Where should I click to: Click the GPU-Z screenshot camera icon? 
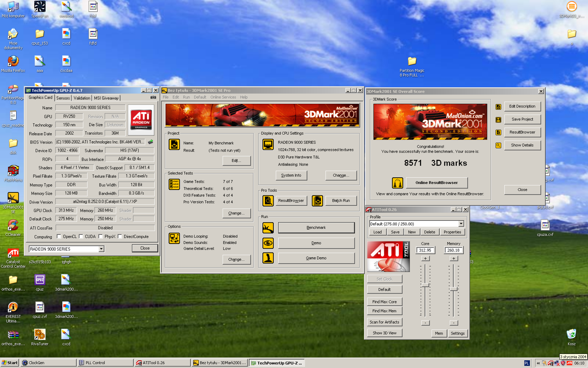[153, 98]
